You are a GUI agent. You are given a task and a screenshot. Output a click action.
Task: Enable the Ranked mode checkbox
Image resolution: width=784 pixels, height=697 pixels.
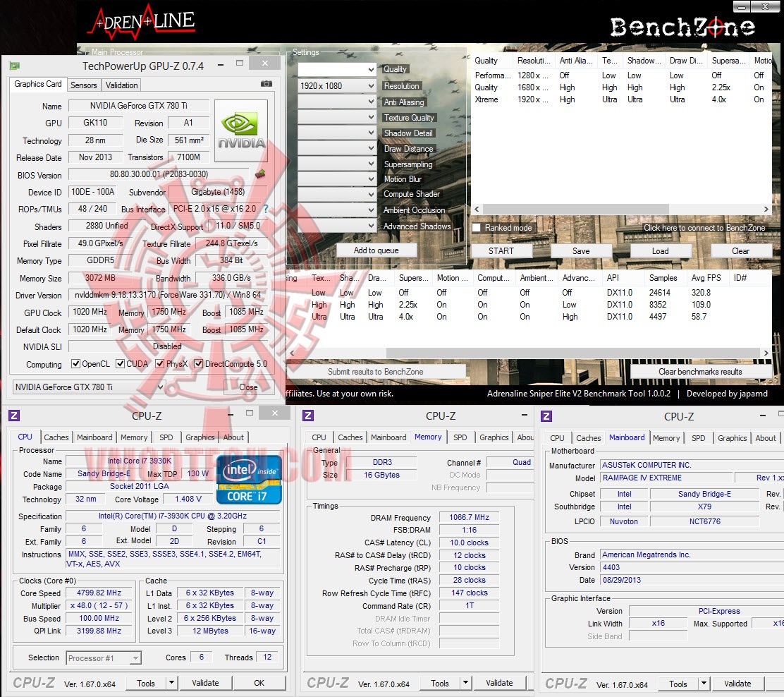coord(477,228)
